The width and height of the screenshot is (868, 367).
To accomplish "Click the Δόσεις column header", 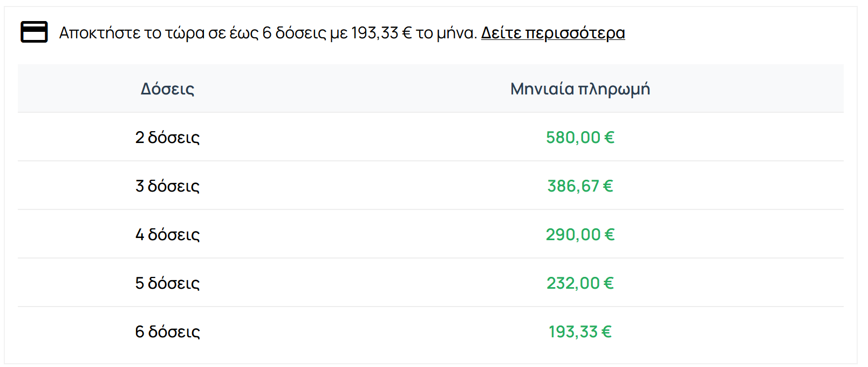I will pos(168,89).
